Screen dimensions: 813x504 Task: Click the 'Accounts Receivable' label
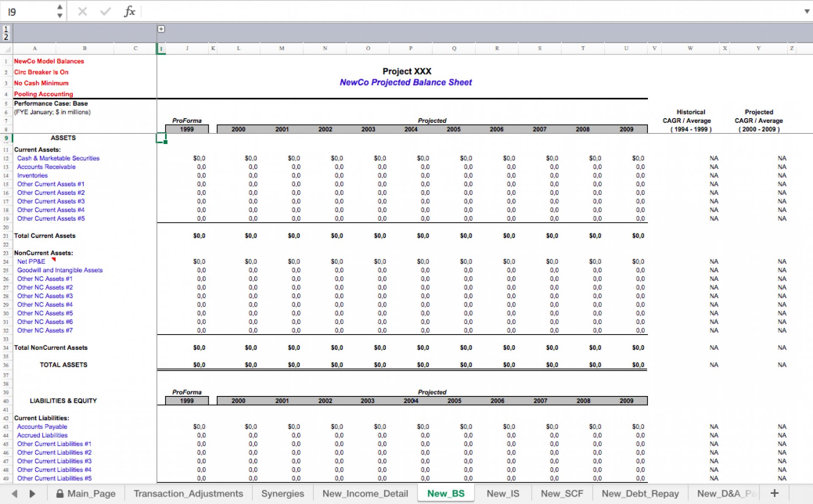pos(47,167)
